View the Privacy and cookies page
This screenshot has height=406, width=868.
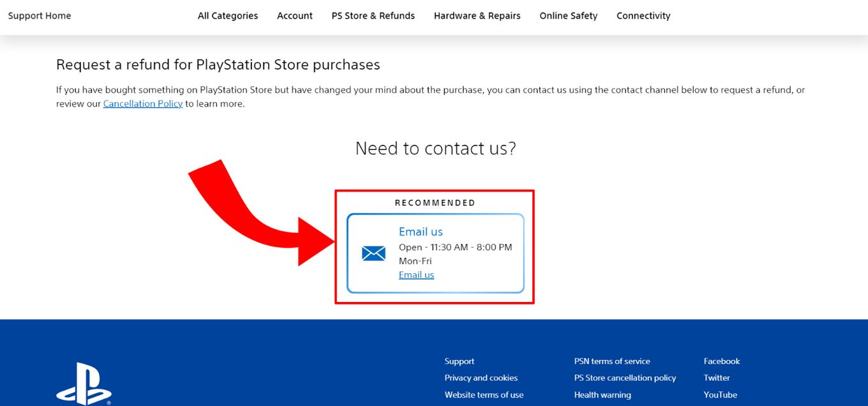pos(481,377)
